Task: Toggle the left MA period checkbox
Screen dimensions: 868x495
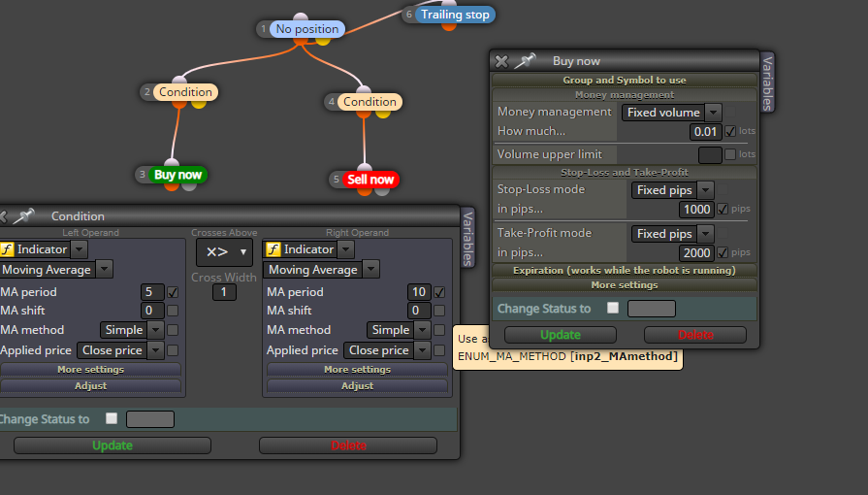Action: [x=173, y=292]
